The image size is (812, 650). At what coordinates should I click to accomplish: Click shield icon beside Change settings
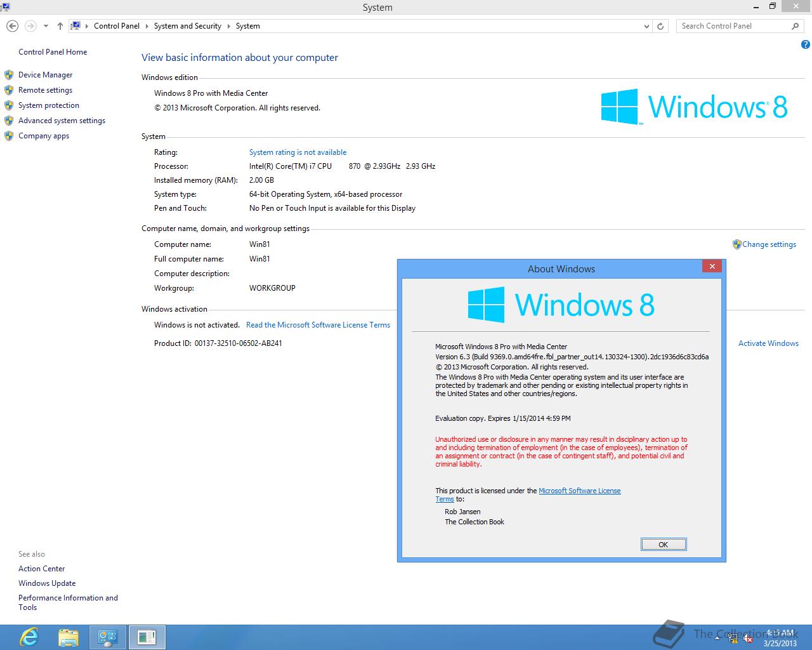(x=737, y=244)
